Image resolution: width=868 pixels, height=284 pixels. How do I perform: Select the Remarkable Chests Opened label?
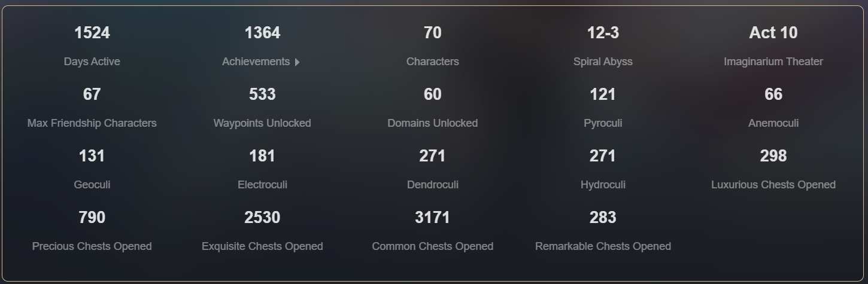click(603, 246)
